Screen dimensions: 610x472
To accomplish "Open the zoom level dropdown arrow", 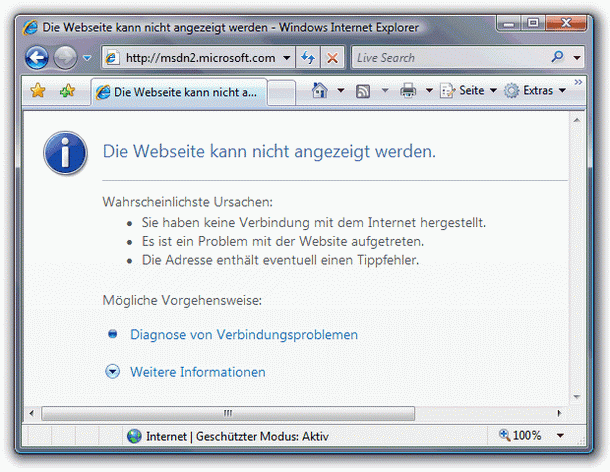I will coord(560,435).
